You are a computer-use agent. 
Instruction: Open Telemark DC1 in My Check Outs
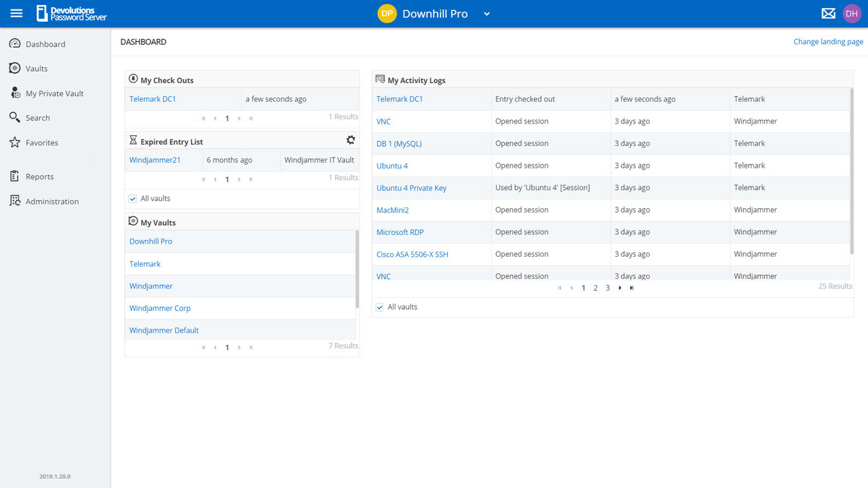[153, 99]
